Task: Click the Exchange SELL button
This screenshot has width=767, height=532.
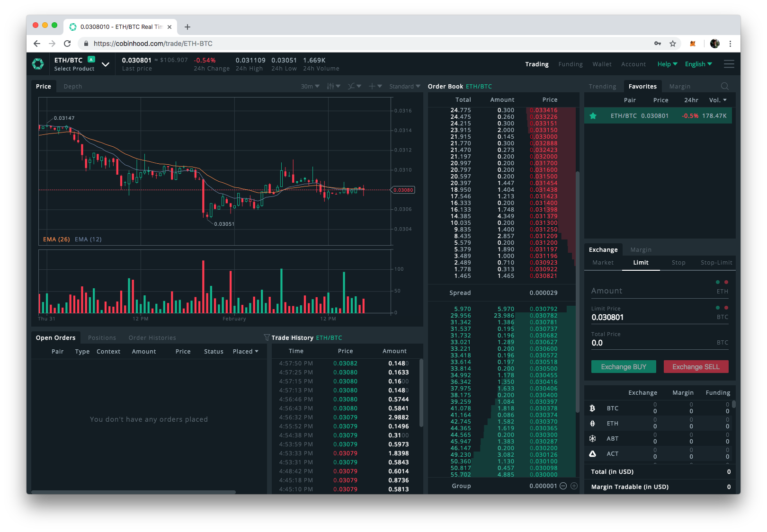Action: 696,367
